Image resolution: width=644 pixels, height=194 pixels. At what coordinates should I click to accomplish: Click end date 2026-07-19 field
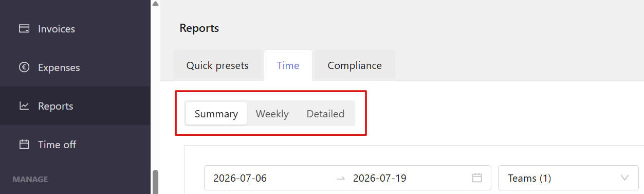point(380,178)
